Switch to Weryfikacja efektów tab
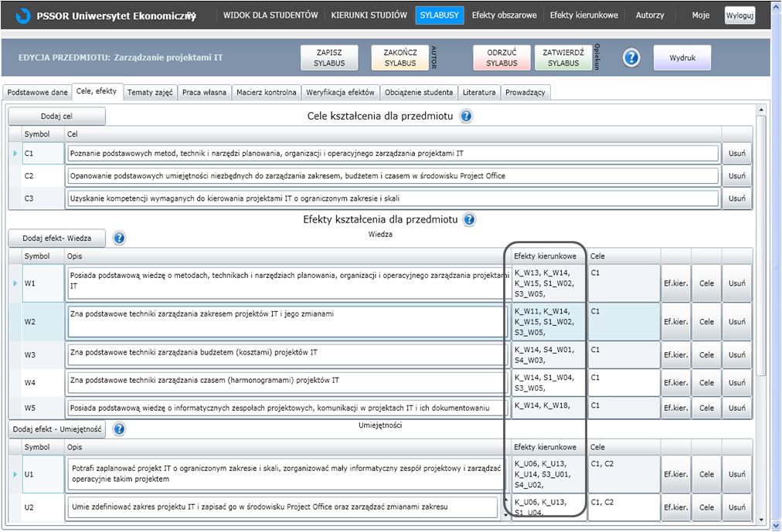This screenshot has height=532, width=782. tap(340, 92)
